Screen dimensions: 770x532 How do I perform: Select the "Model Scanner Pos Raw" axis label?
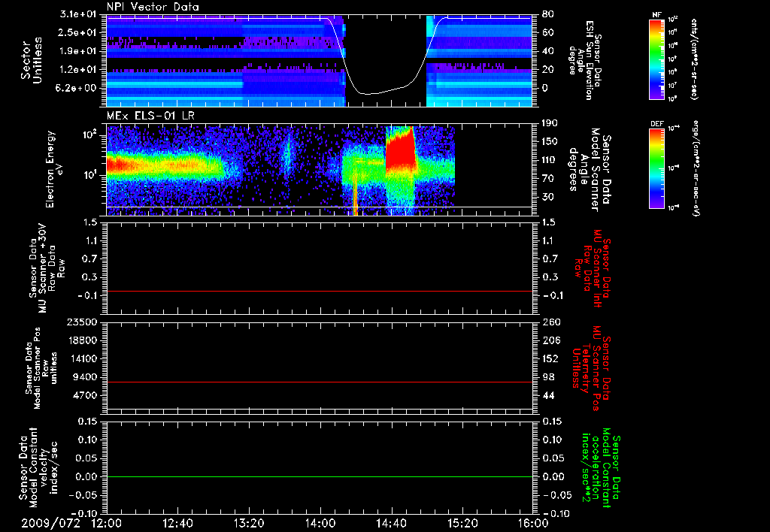coord(41,368)
